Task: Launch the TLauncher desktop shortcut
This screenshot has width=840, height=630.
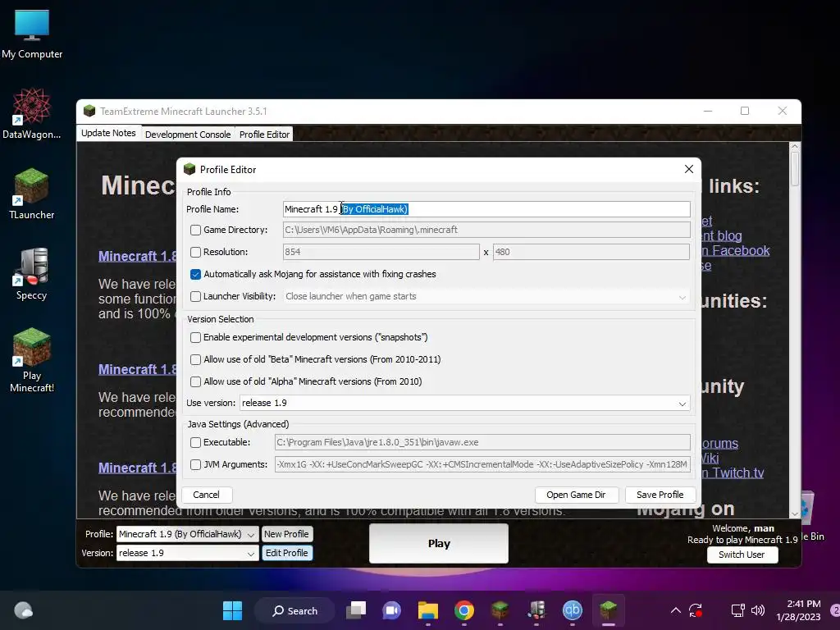Action: pos(32,194)
